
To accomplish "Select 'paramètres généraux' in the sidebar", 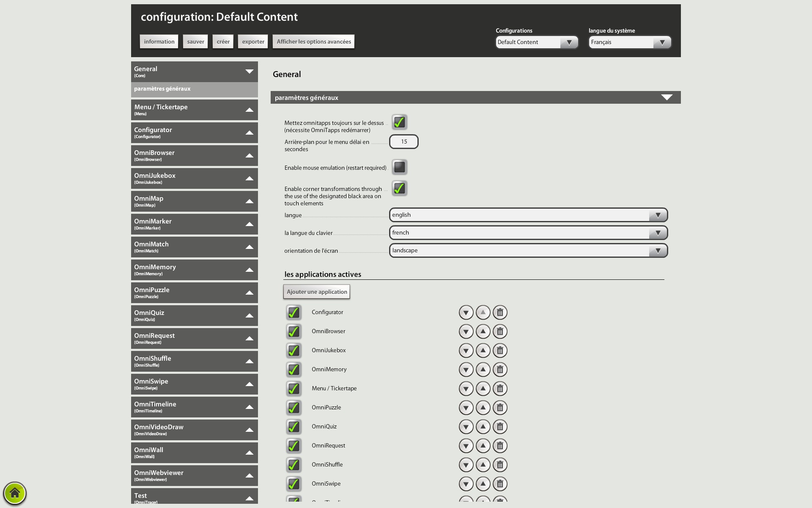I will 194,89.
